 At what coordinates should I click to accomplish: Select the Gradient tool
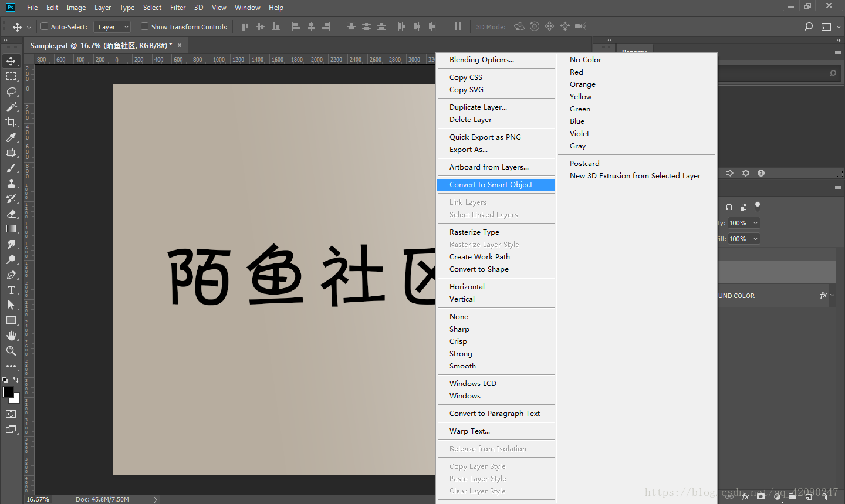click(x=11, y=229)
